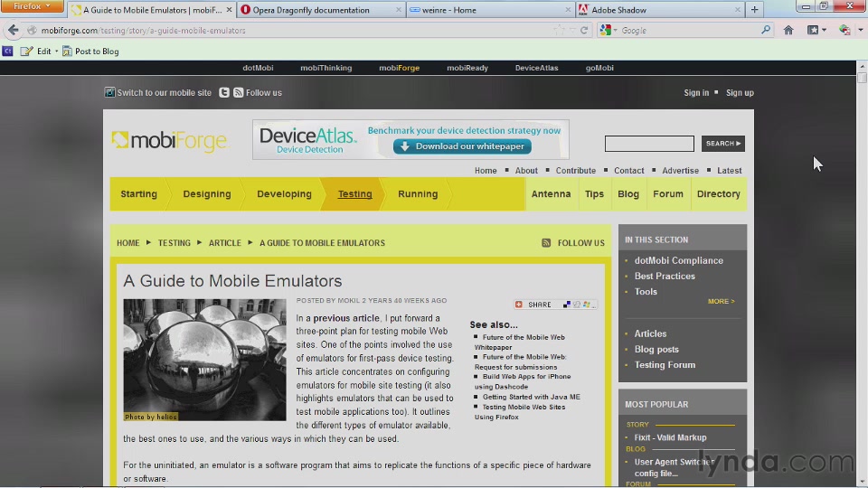Open Getting Started with Java ME link
The image size is (868, 488).
pyautogui.click(x=532, y=397)
